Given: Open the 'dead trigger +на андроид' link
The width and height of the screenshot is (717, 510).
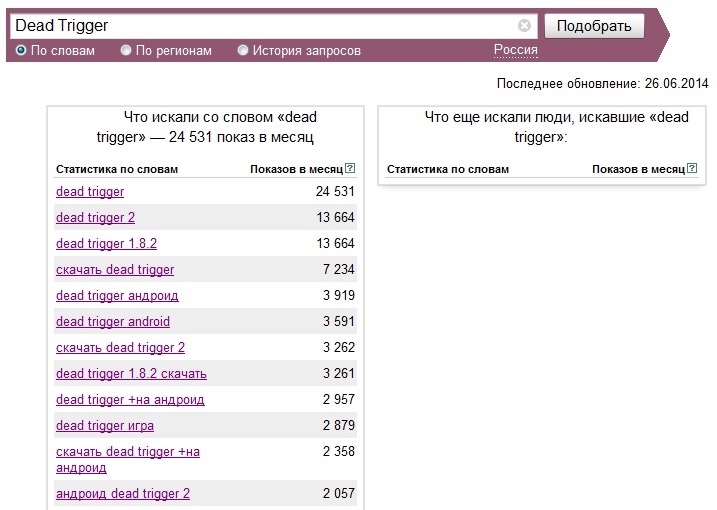Looking at the screenshot, I should 130,400.
